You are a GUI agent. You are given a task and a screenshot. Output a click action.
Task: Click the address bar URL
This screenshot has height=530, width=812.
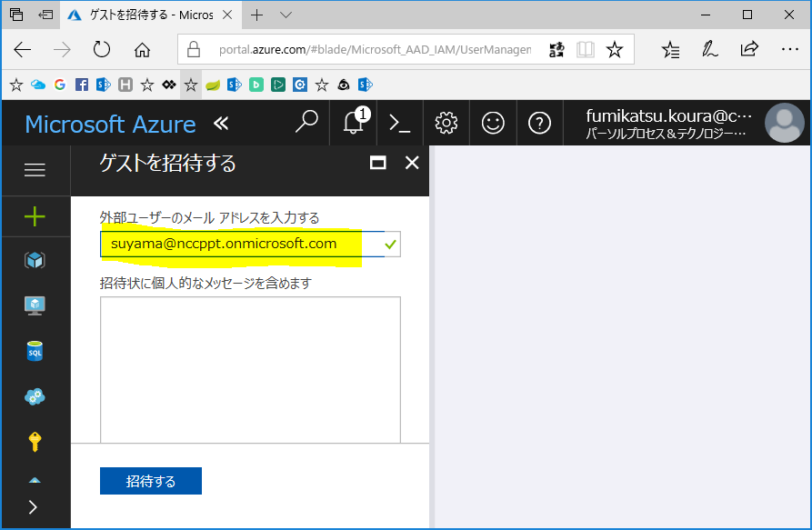point(375,50)
